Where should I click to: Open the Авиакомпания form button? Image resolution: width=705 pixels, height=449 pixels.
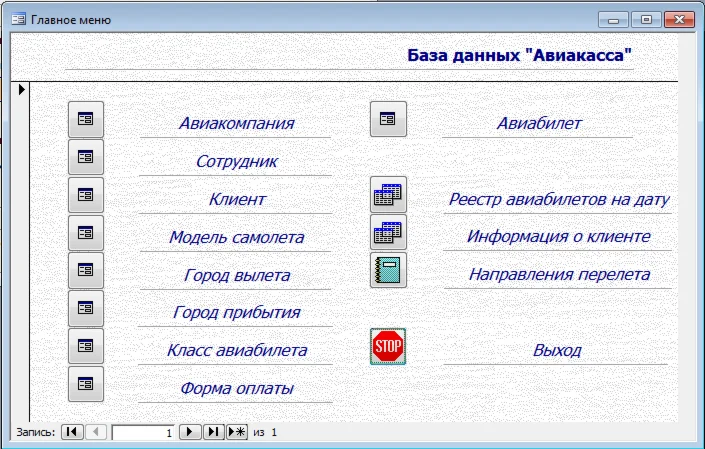tap(86, 119)
